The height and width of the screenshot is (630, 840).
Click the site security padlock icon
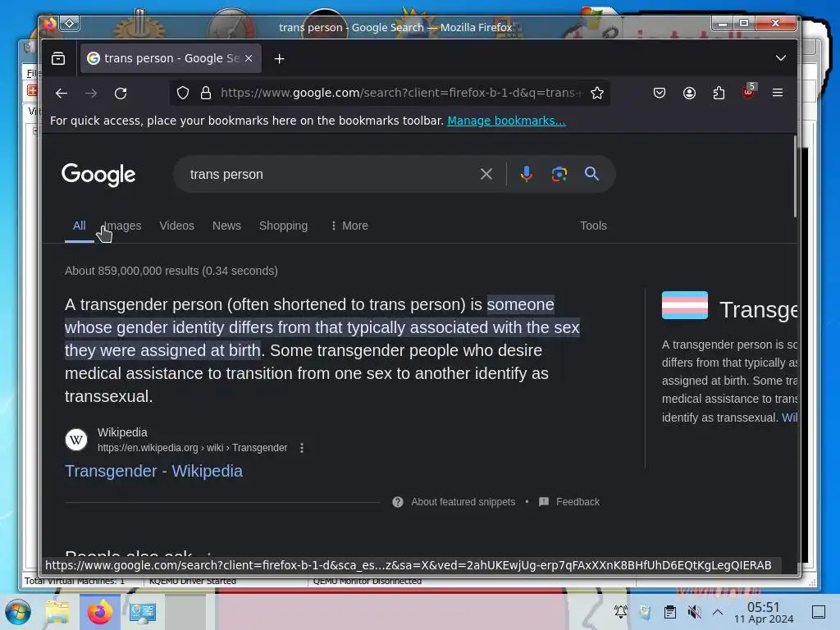click(206, 94)
